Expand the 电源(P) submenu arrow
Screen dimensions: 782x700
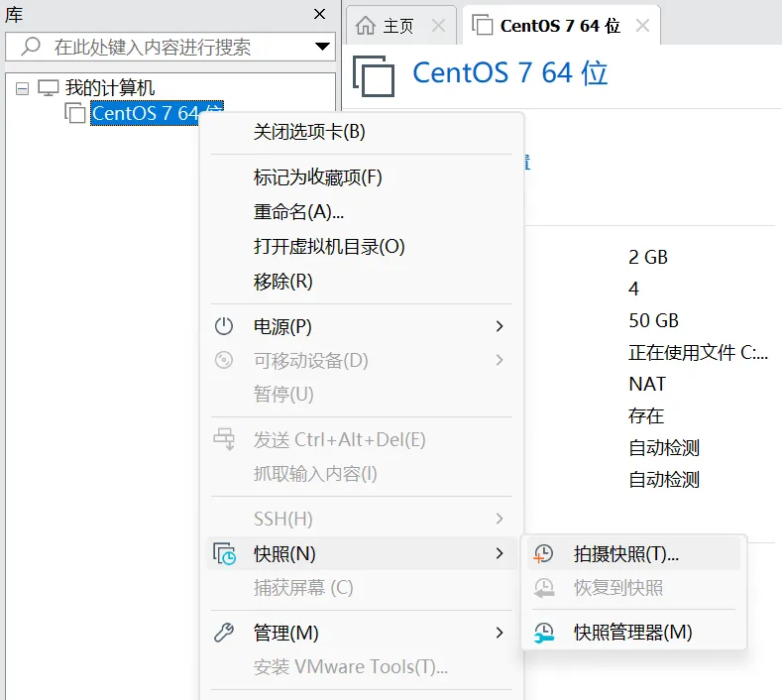pyautogui.click(x=500, y=326)
